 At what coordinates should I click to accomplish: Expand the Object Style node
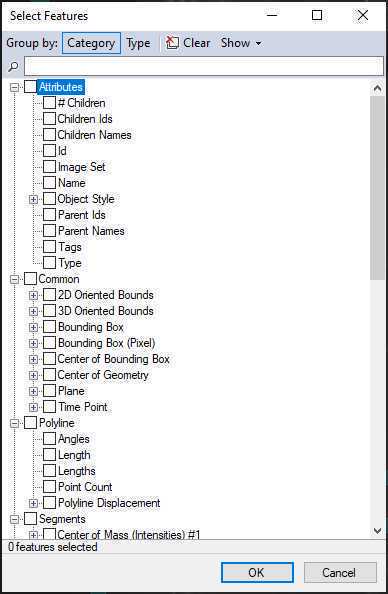(x=33, y=199)
